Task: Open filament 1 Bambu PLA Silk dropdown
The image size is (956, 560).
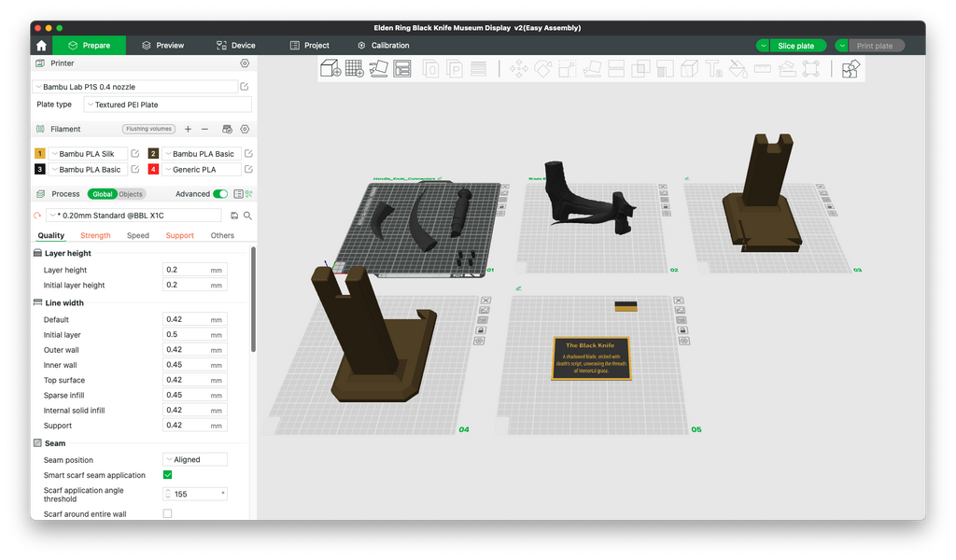Action: click(x=87, y=154)
